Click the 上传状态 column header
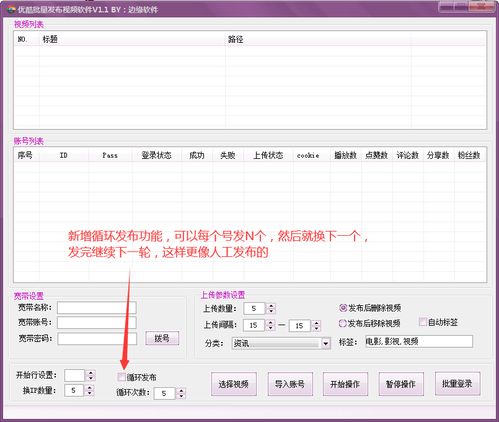499x422 pixels. point(268,155)
